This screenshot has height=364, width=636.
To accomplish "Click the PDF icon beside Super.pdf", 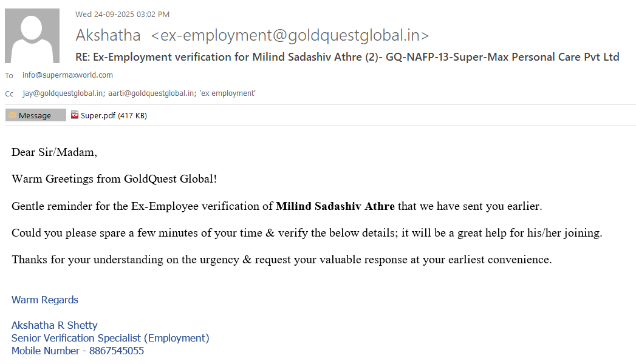I will (x=75, y=115).
